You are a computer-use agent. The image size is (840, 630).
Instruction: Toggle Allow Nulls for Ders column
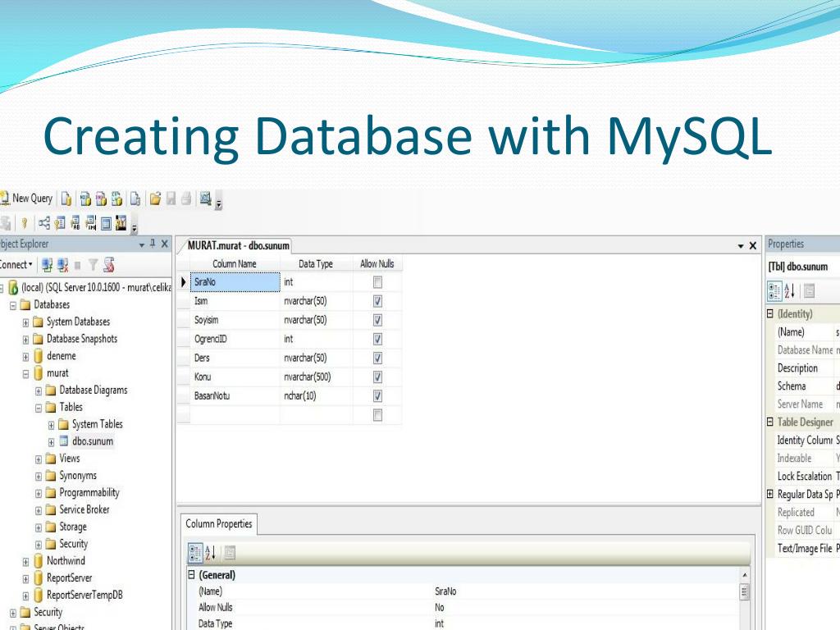(377, 358)
